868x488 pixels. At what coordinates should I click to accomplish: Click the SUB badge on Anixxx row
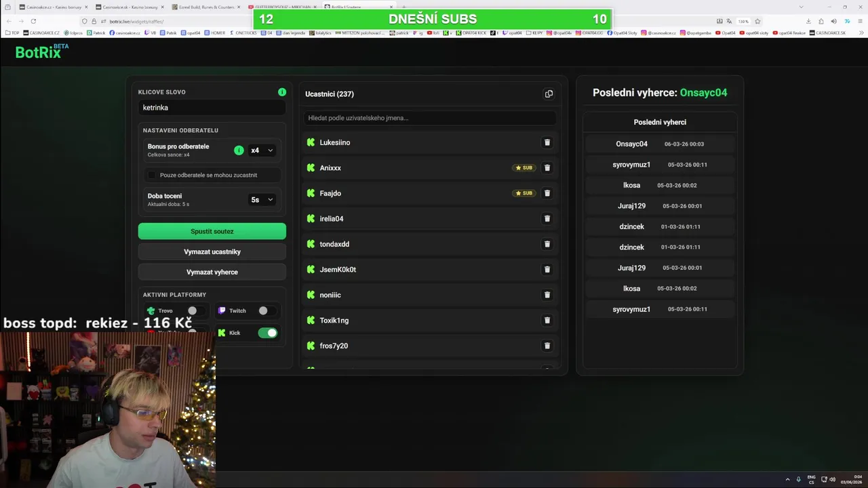pos(524,167)
